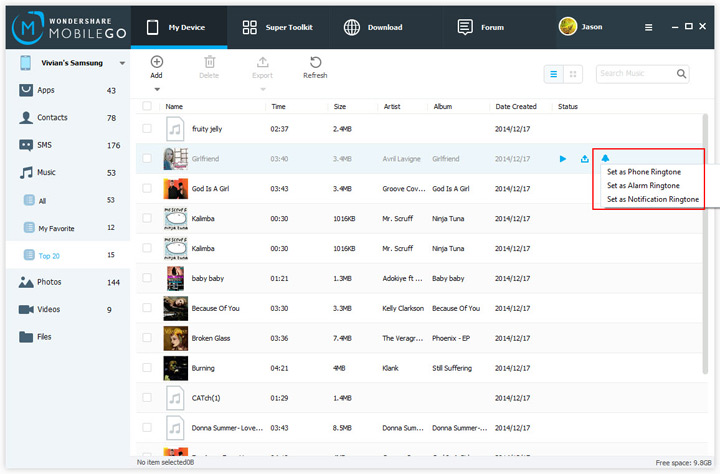Click the Burning album art thumbnail
Image resolution: width=720 pixels, height=474 pixels.
[175, 368]
